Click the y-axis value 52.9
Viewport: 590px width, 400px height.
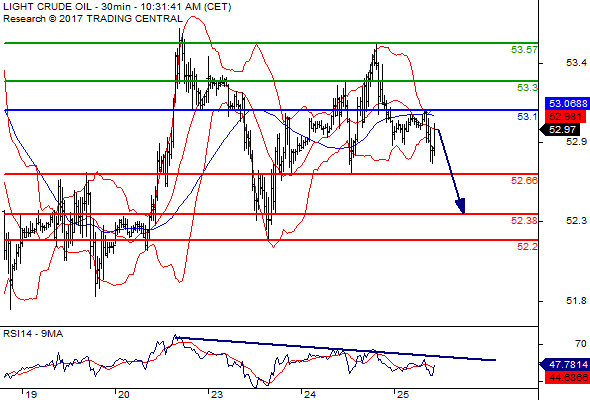576,141
